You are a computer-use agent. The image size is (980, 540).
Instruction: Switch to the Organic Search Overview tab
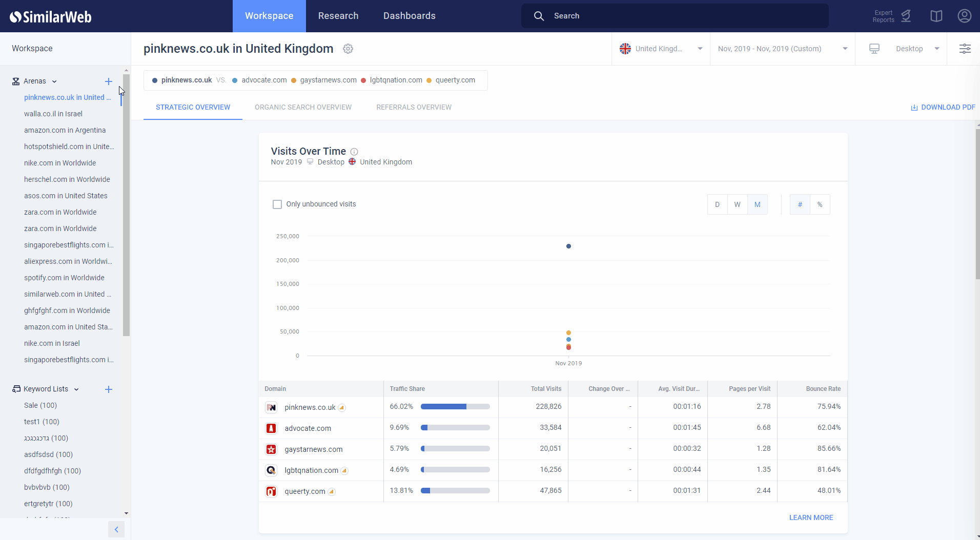point(302,107)
